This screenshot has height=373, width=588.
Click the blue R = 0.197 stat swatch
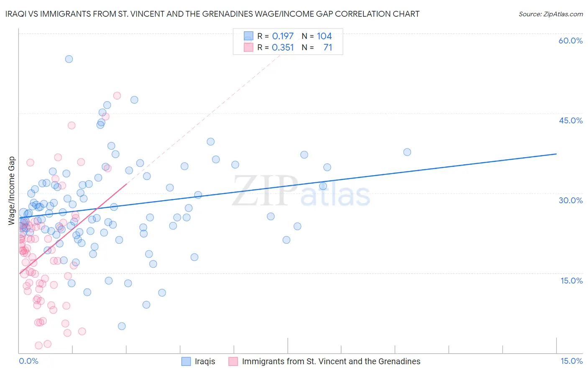click(x=248, y=36)
